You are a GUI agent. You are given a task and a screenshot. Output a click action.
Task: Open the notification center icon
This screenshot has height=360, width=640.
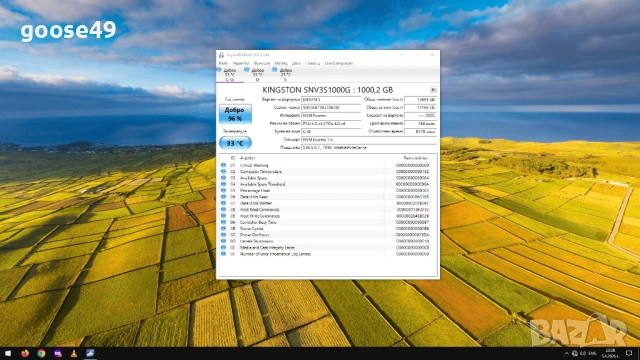pyautogui.click(x=629, y=353)
